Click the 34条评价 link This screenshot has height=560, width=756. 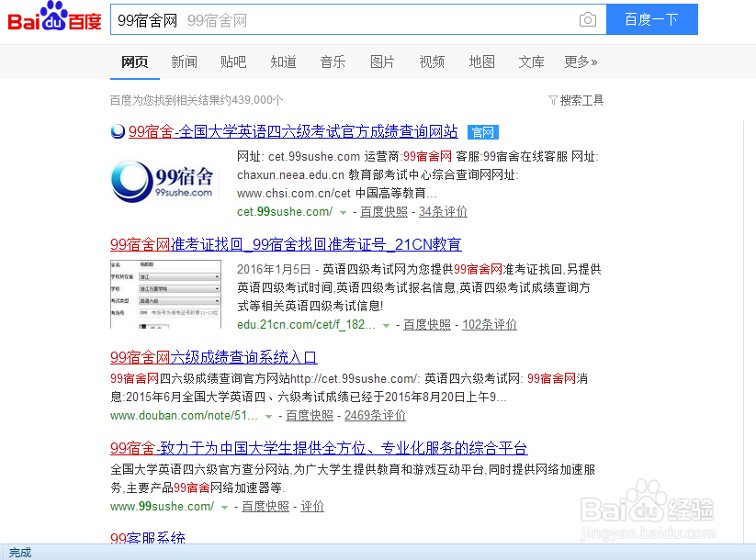point(442,211)
